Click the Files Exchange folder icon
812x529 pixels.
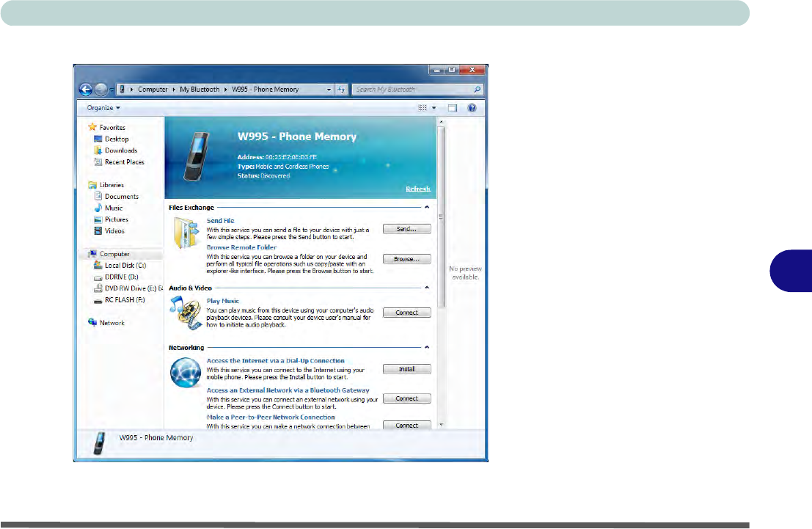coord(186,233)
